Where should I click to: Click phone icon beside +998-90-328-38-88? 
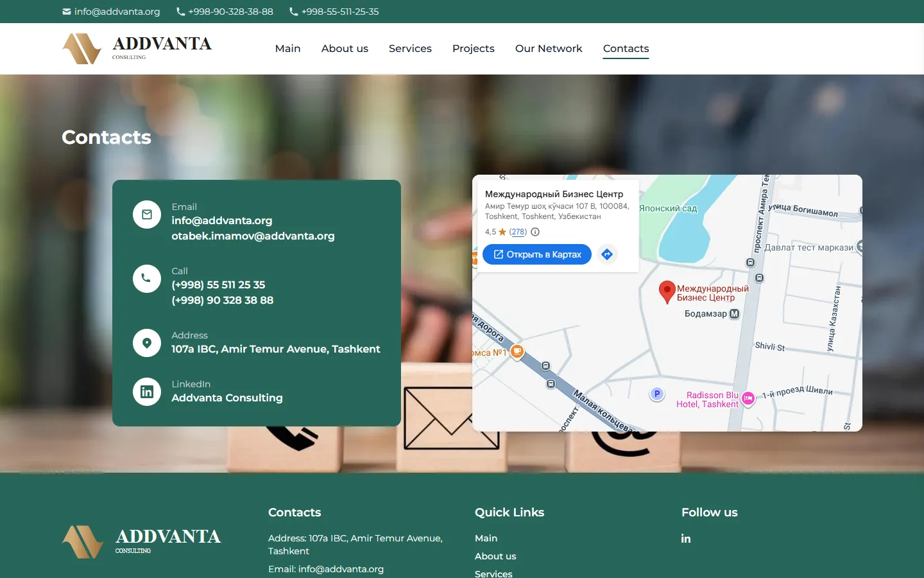(x=181, y=12)
